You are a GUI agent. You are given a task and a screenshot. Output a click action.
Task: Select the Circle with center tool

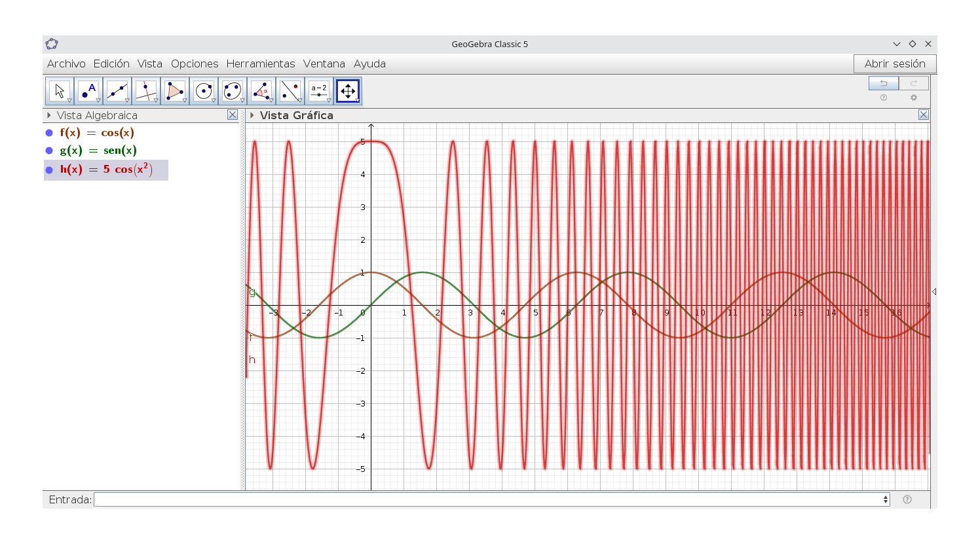click(204, 91)
